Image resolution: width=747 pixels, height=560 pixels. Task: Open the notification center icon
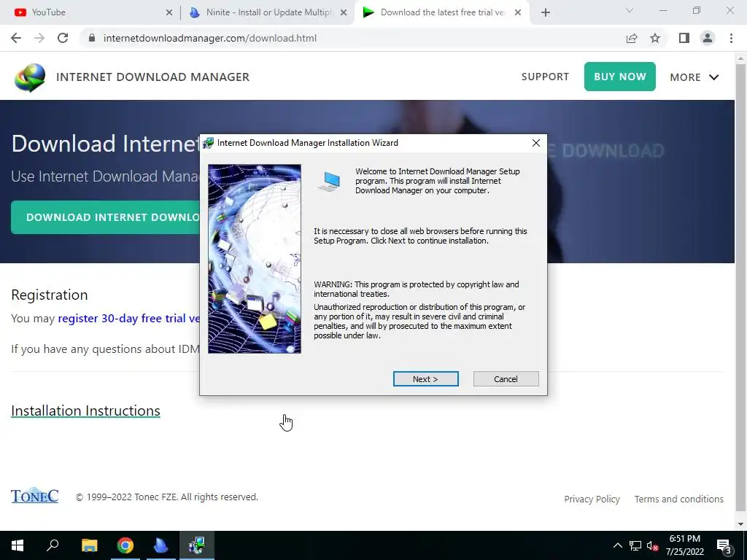[x=724, y=545]
